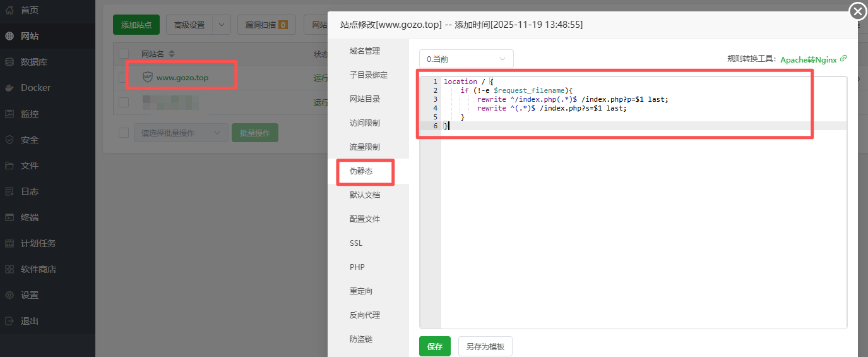Click the Docker whale icon
The width and height of the screenshot is (868, 357).
click(x=9, y=88)
